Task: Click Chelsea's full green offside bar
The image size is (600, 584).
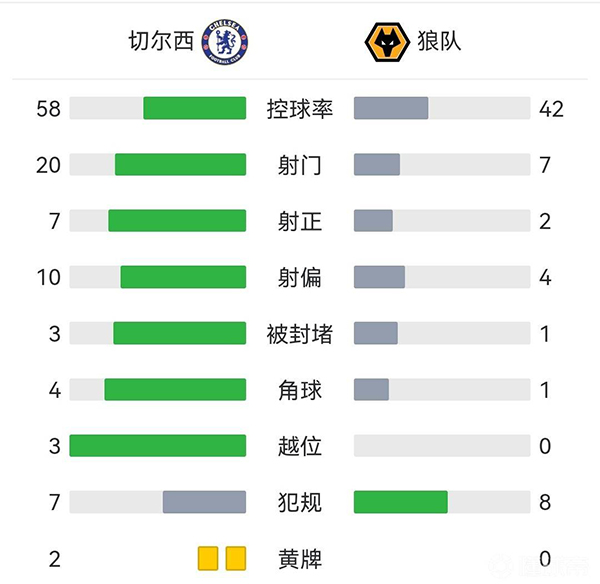Action: click(157, 446)
